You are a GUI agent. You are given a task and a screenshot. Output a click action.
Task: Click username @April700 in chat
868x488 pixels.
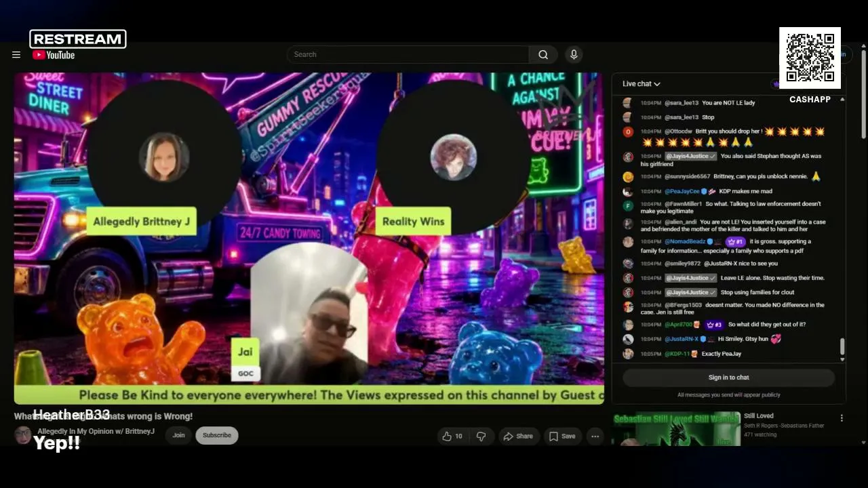678,325
